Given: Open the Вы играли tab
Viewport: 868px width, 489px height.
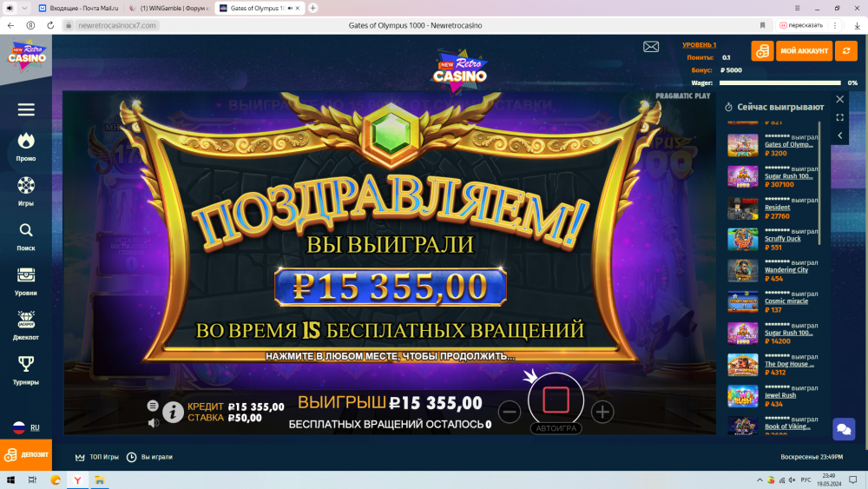Looking at the screenshot, I should point(149,457).
